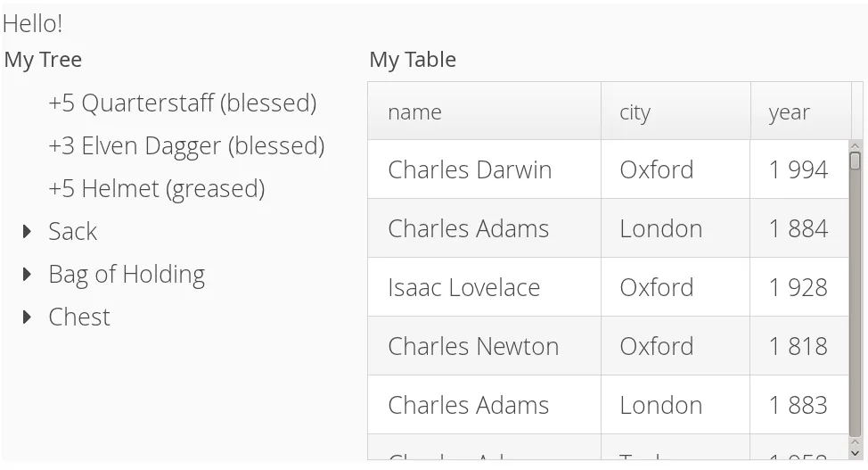Expand the Bag of Holding node
This screenshot has height=470, width=868.
[28, 275]
